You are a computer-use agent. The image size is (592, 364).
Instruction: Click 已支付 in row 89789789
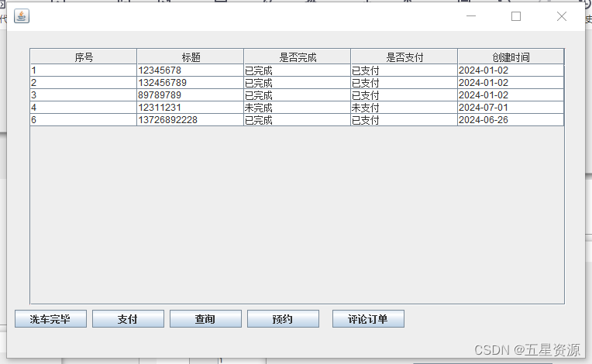pyautogui.click(x=404, y=95)
